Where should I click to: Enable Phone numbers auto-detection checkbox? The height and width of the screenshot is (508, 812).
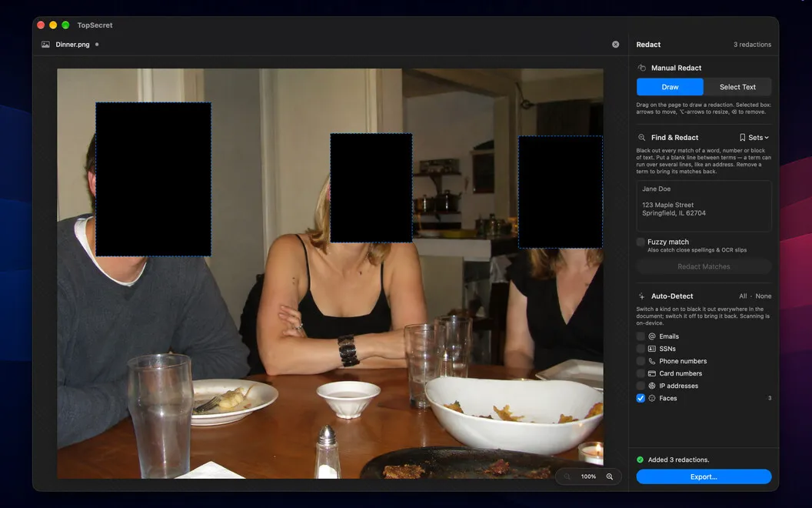coord(641,361)
